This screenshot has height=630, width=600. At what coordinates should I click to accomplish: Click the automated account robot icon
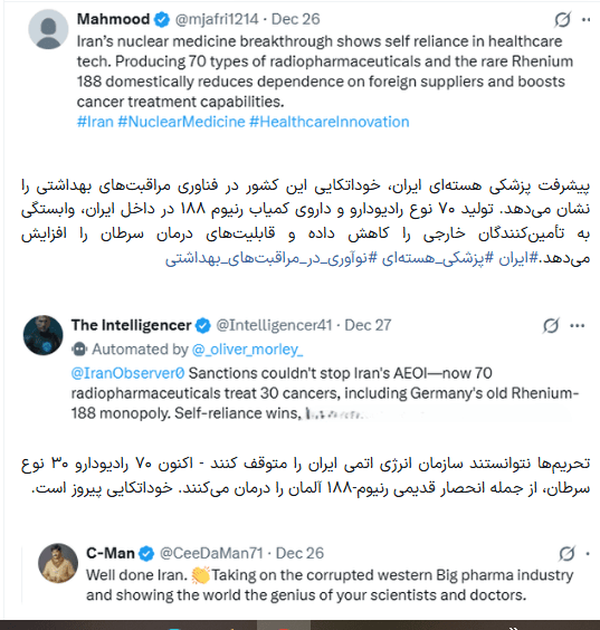[79, 350]
